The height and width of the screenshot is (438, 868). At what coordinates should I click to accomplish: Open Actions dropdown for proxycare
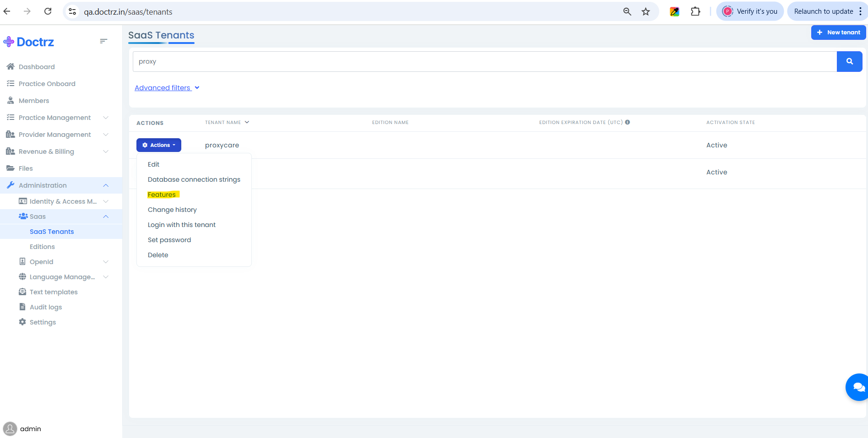[158, 145]
